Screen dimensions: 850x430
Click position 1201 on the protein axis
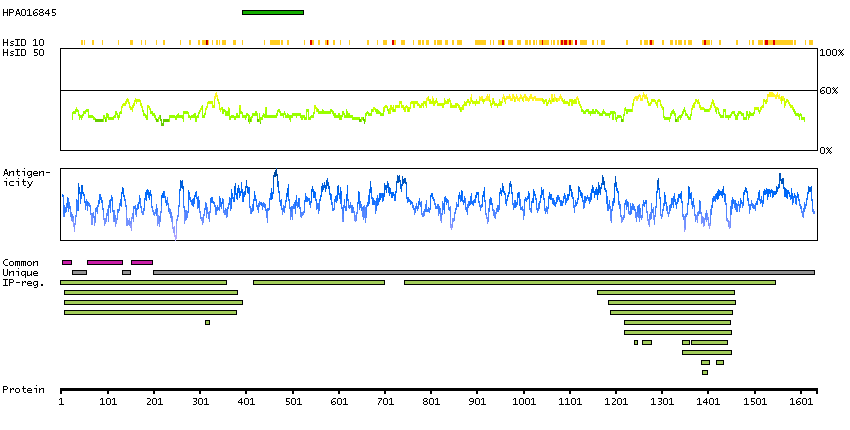pyautogui.click(x=616, y=401)
